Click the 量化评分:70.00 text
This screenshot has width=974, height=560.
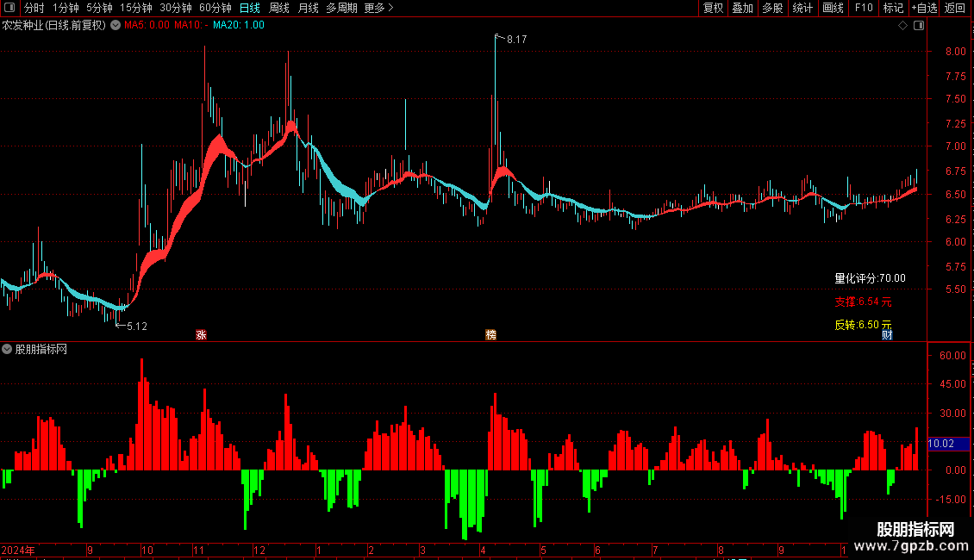click(x=870, y=278)
